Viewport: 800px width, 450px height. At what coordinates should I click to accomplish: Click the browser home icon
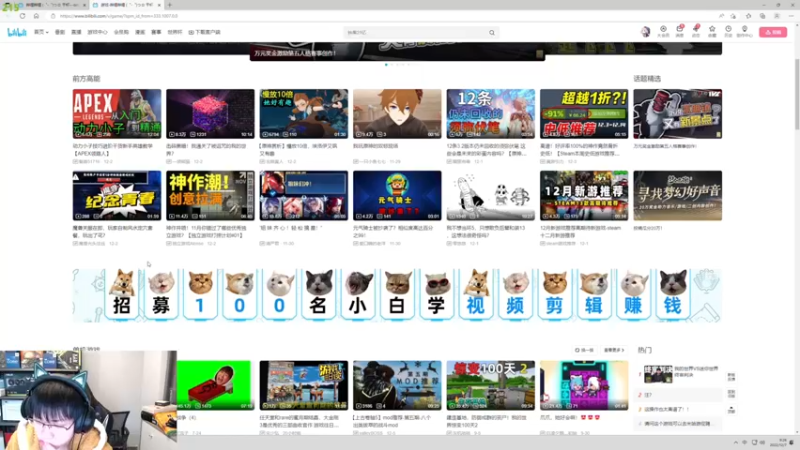36,16
